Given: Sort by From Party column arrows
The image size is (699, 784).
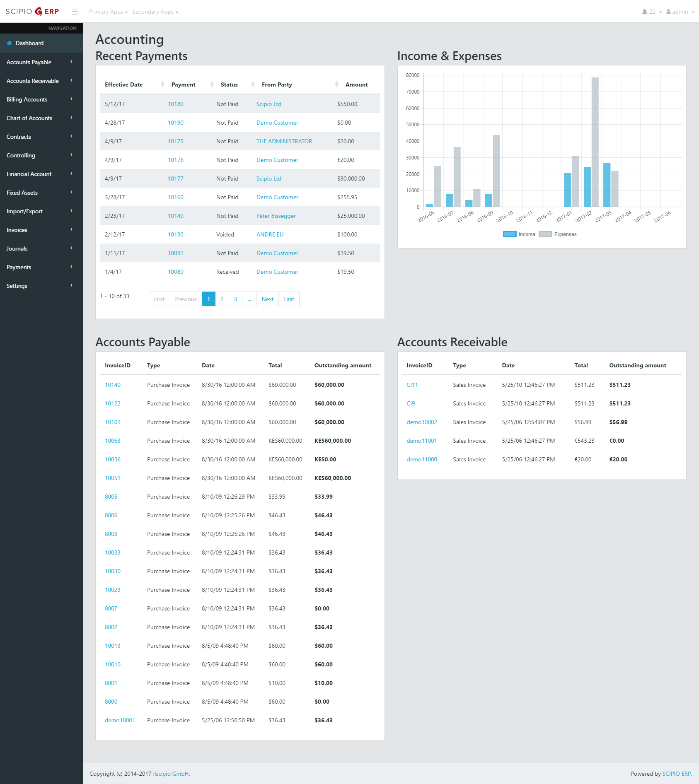Looking at the screenshot, I should [x=336, y=84].
